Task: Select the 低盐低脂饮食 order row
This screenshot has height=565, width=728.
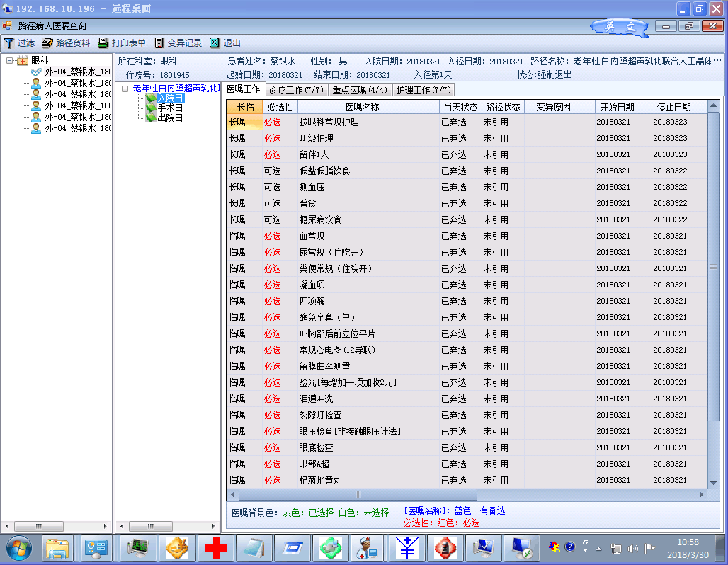Action: (x=467, y=171)
